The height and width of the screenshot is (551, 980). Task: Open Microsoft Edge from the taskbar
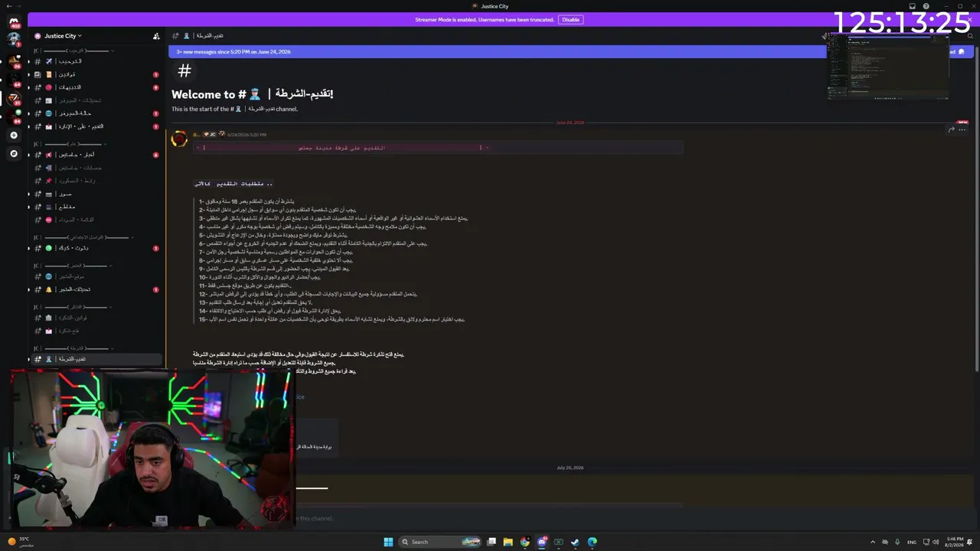pos(592,542)
